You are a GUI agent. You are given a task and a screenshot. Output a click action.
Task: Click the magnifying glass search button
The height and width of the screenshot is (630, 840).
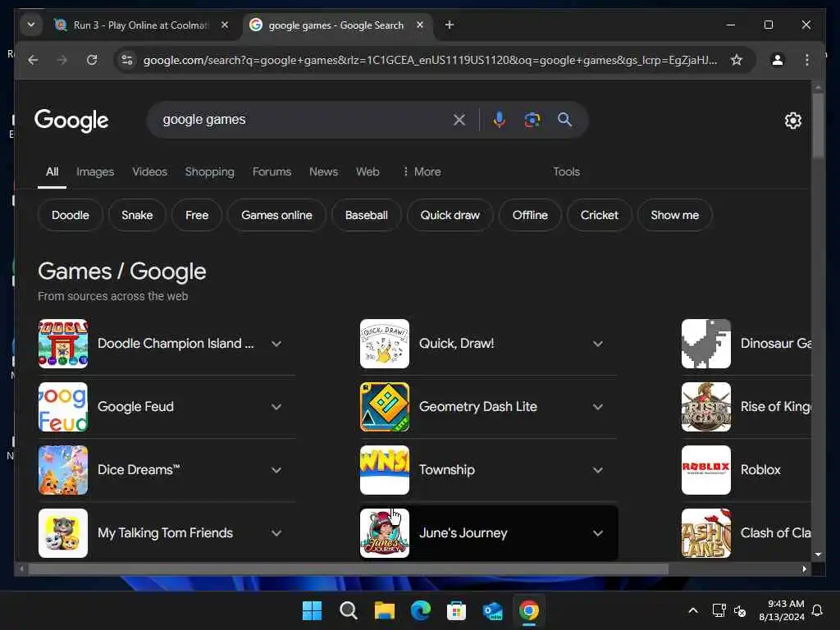[564, 120]
